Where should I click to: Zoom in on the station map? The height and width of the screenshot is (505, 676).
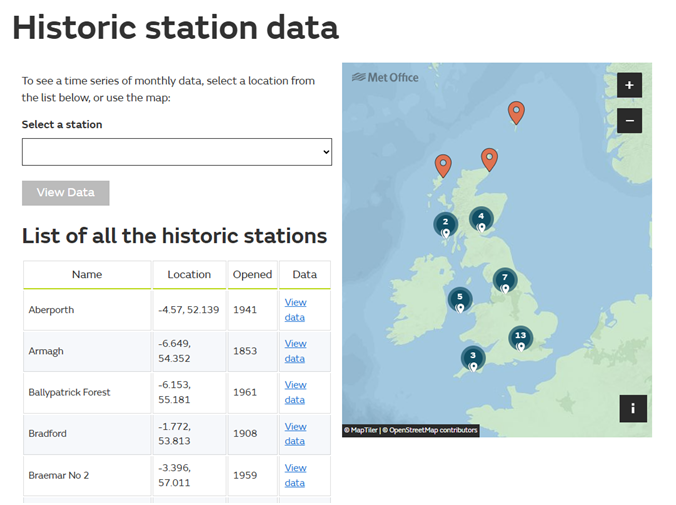click(x=629, y=86)
